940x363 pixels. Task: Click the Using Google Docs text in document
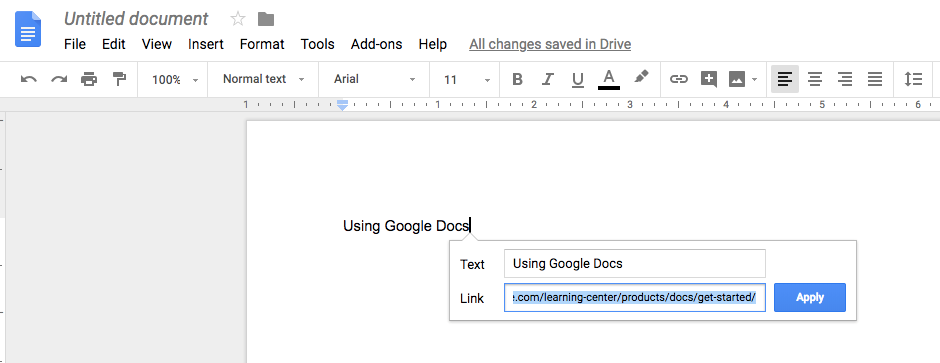tap(406, 226)
